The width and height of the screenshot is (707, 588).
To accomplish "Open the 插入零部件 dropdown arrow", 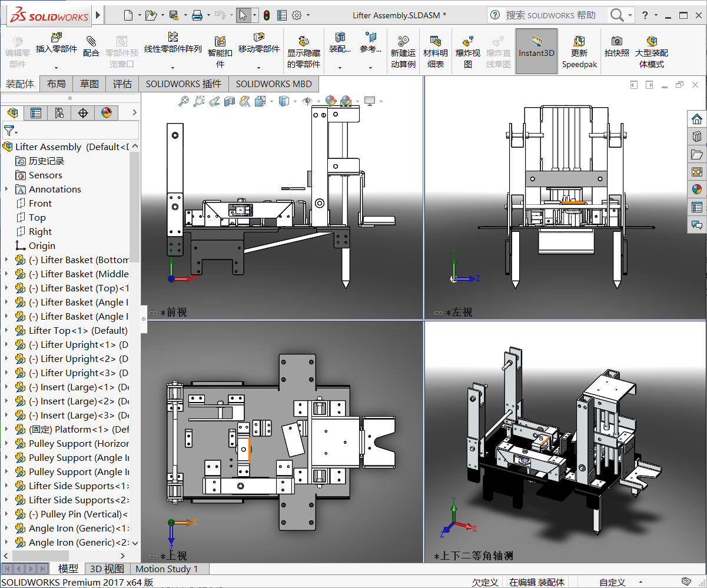I will pyautogui.click(x=57, y=67).
